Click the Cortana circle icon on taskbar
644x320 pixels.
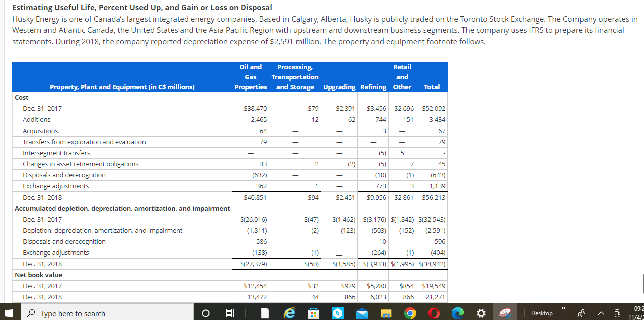205,313
